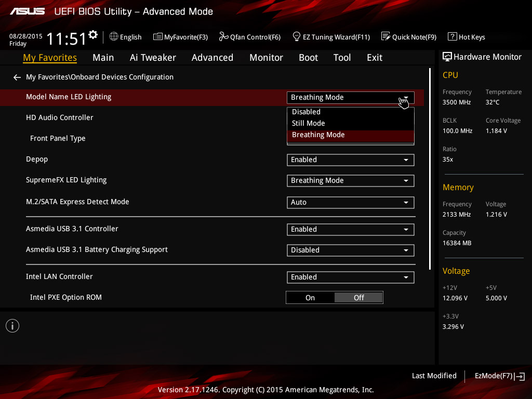Click the Ratio value 35x
The image size is (532, 399).
(448, 159)
